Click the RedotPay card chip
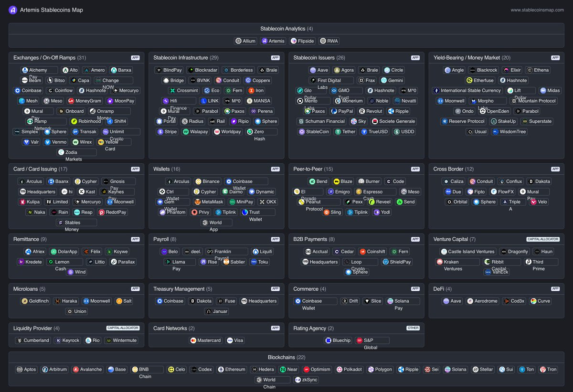 (x=112, y=212)
